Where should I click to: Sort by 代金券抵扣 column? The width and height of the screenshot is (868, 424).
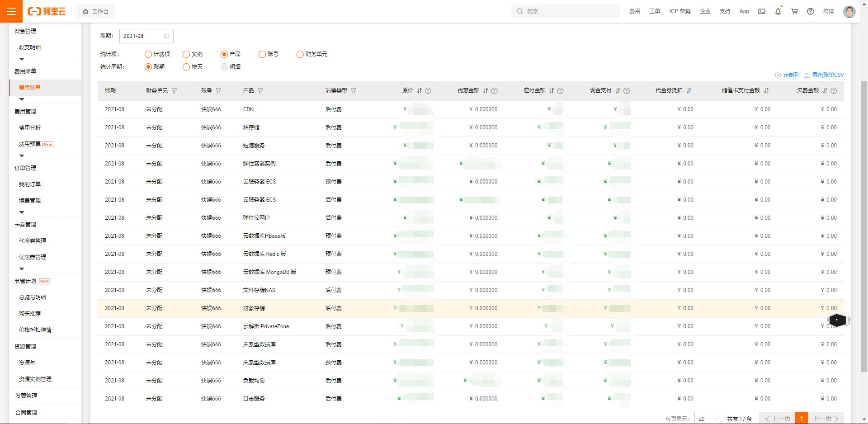(x=689, y=91)
